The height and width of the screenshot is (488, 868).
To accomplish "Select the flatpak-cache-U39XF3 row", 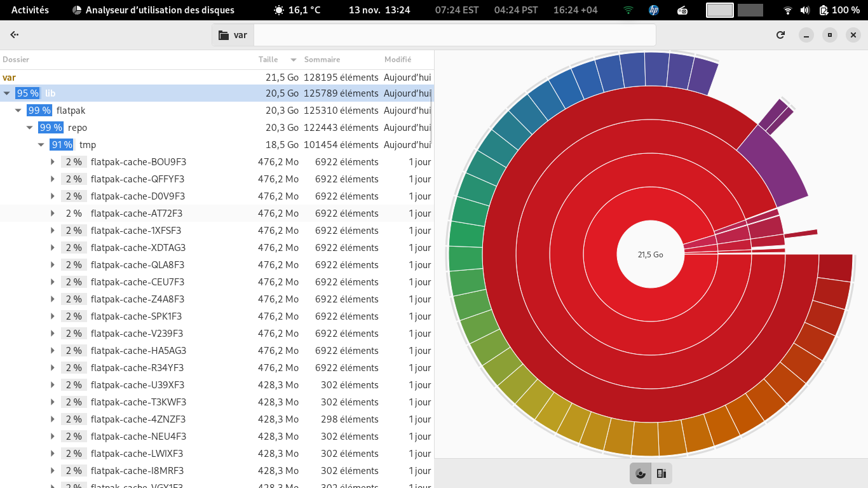I will click(137, 385).
